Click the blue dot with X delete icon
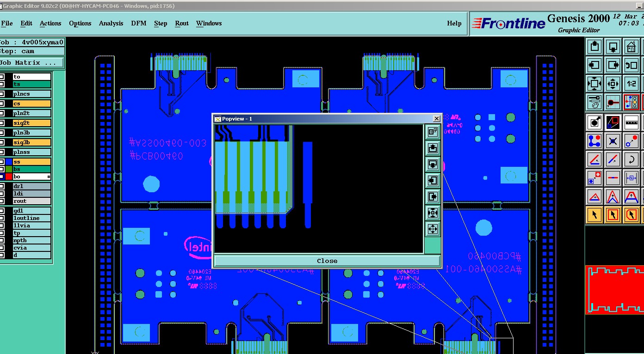The width and height of the screenshot is (644, 354). tap(613, 140)
